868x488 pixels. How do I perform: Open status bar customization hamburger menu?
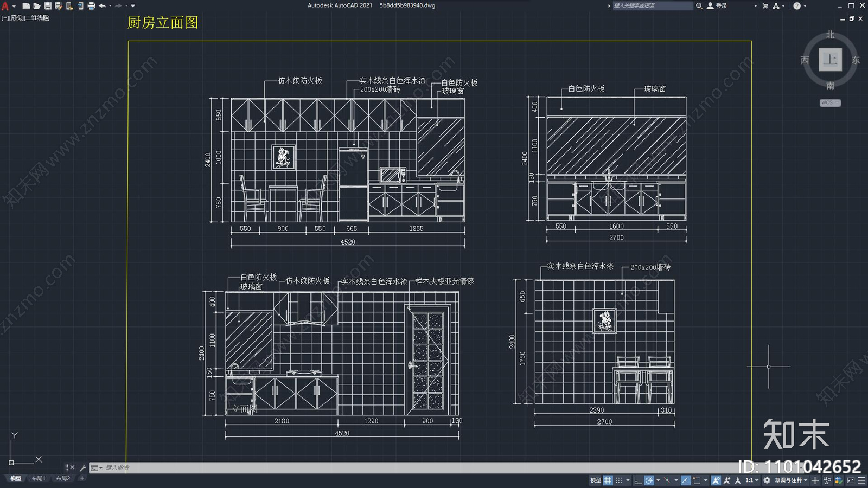[861, 480]
